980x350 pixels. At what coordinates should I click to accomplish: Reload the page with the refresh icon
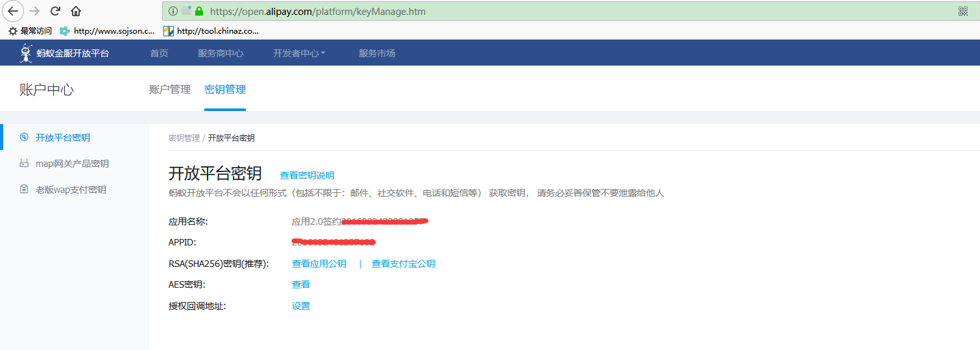click(x=55, y=10)
